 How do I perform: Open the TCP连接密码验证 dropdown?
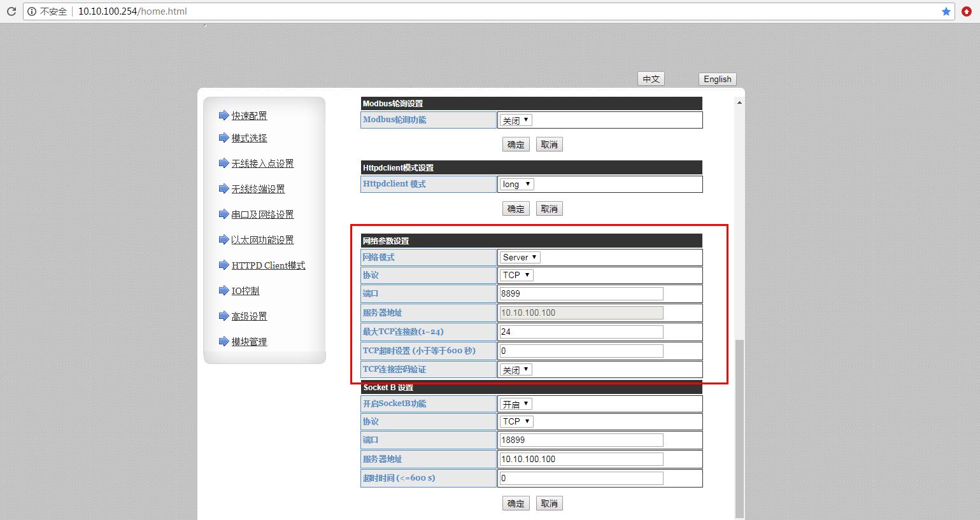(516, 370)
